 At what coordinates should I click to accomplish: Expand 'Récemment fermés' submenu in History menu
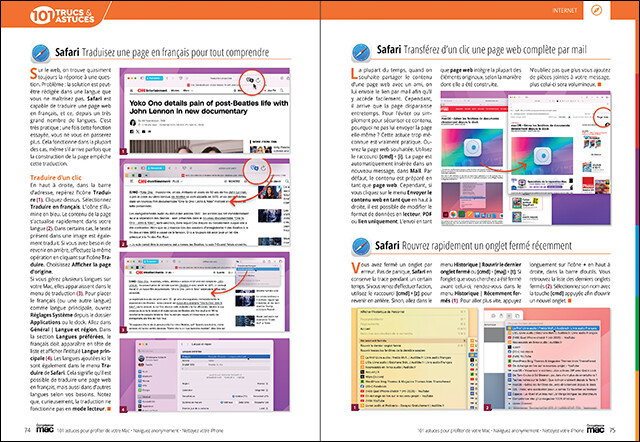click(x=412, y=340)
